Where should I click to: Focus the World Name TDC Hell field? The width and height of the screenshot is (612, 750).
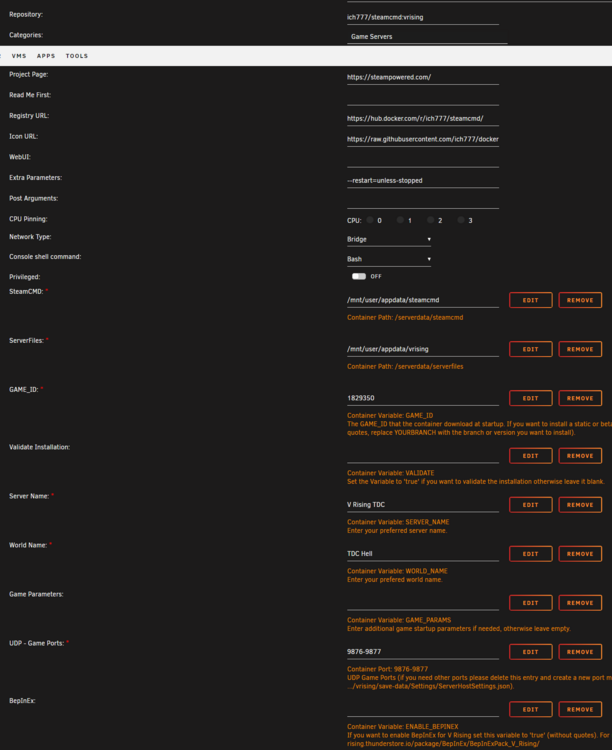tap(423, 554)
